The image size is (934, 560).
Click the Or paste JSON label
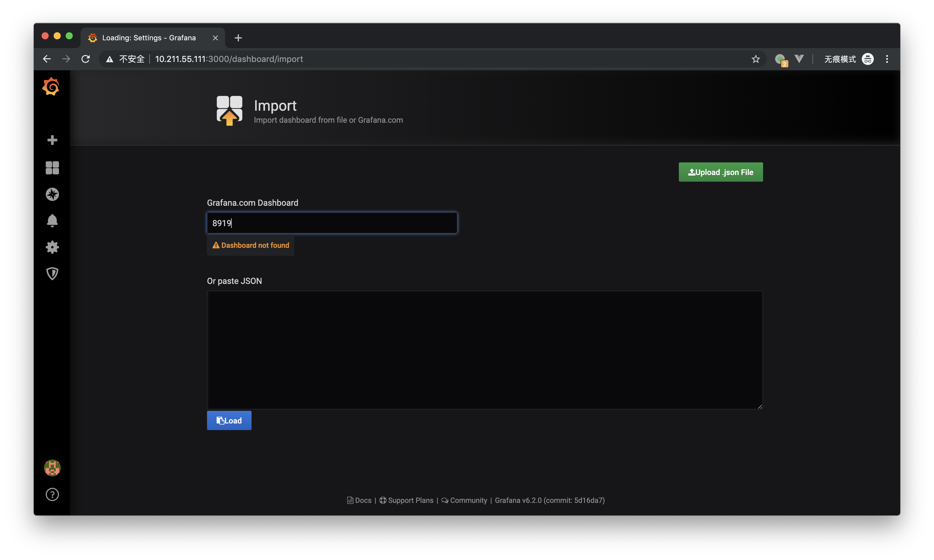[234, 281]
